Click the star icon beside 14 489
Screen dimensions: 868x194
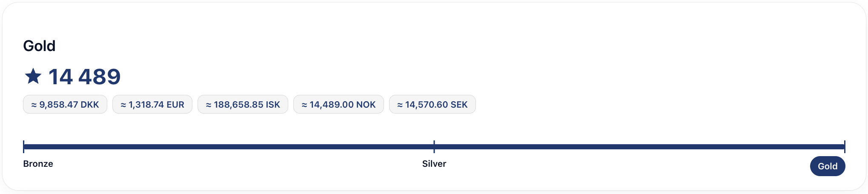33,77
